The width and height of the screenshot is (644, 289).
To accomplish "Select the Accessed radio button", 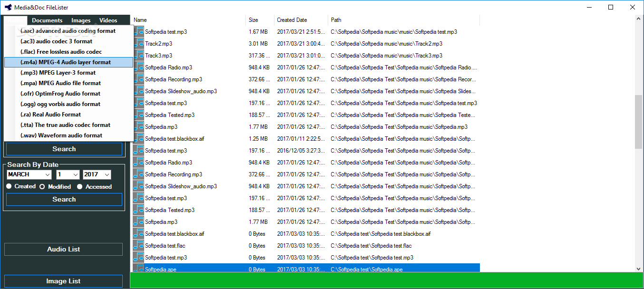I will (79, 187).
